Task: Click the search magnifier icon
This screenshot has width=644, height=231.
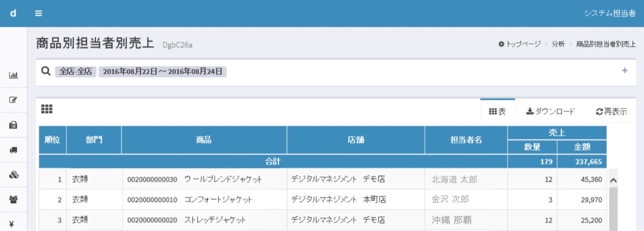Action: [x=46, y=71]
